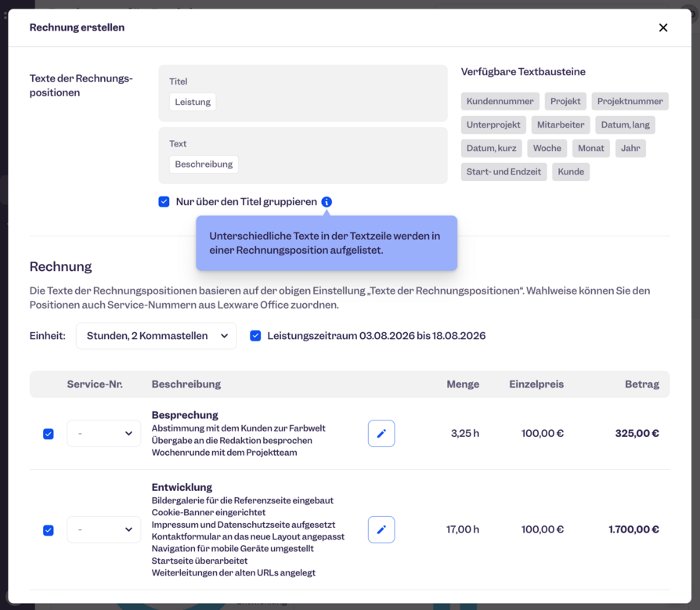This screenshot has height=610, width=700.
Task: Click the Einzelpreis column header
Action: (536, 384)
